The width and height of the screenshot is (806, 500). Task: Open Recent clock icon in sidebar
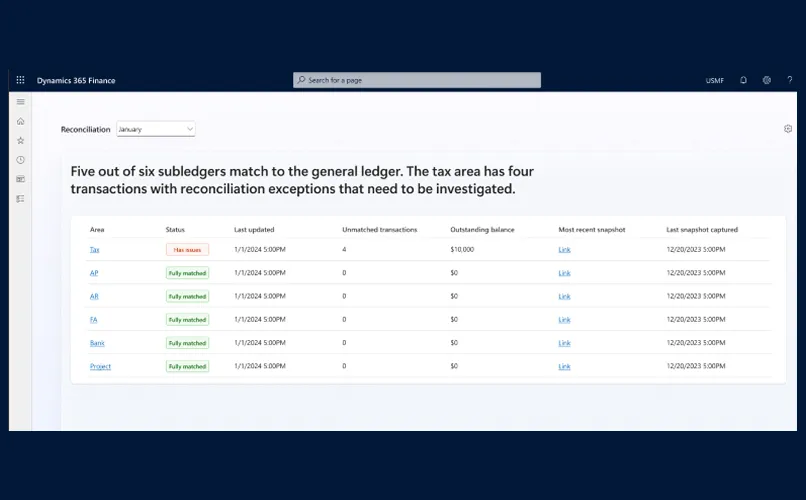pyautogui.click(x=20, y=160)
